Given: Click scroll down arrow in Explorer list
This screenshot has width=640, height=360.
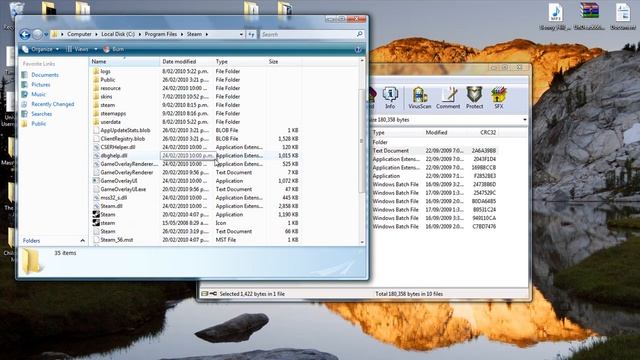Looking at the screenshot, I should coord(362,242).
